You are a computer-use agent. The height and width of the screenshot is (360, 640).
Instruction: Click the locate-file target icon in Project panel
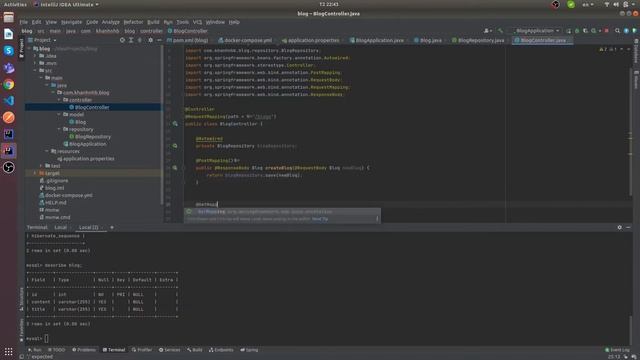[x=122, y=40]
